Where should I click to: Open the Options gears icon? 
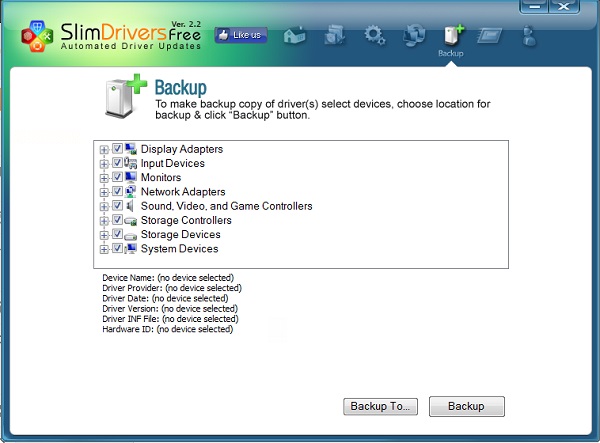click(375, 36)
